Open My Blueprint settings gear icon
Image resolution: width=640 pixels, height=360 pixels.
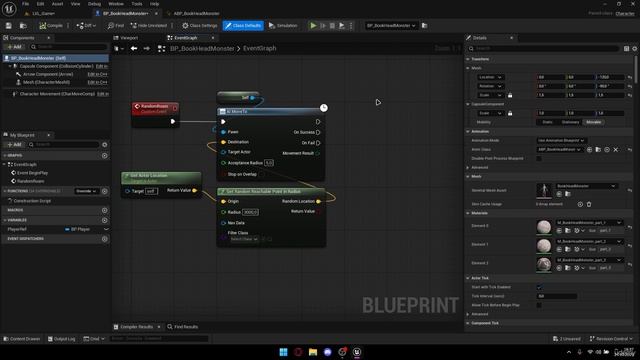[x=105, y=144]
